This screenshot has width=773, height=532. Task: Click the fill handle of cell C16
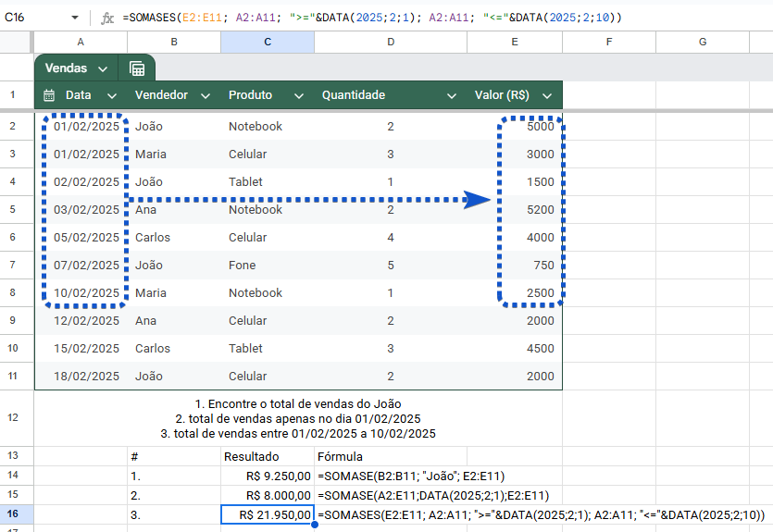pyautogui.click(x=315, y=525)
